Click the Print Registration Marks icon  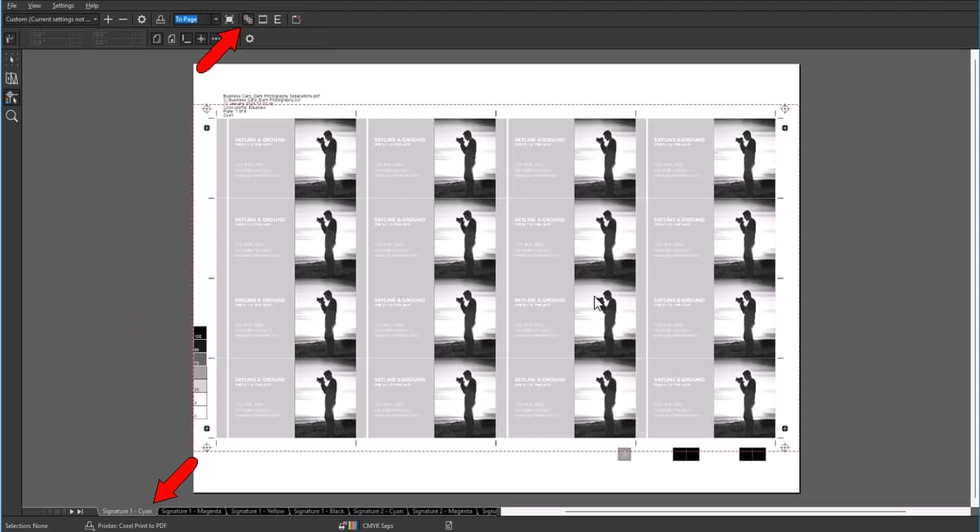tap(200, 38)
